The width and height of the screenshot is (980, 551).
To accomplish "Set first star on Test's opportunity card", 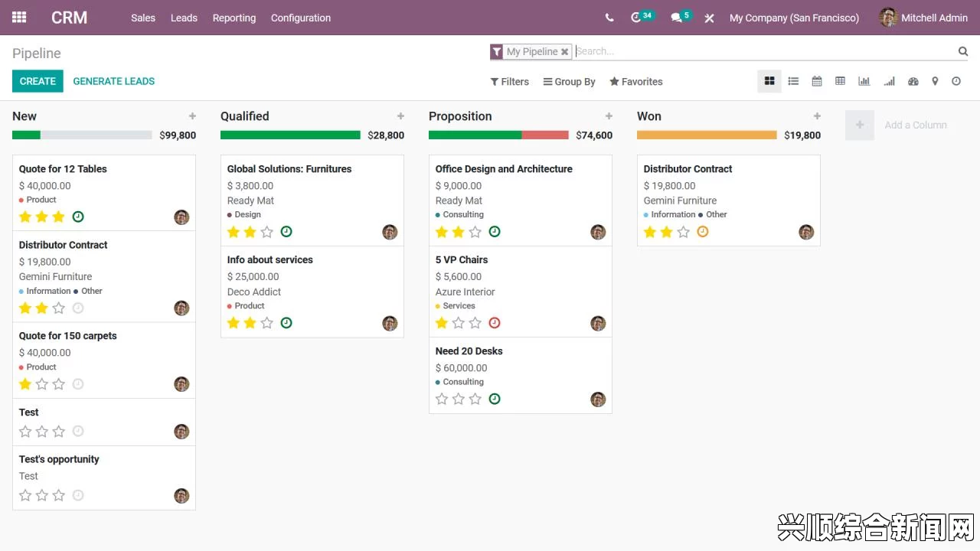I will pyautogui.click(x=25, y=495).
